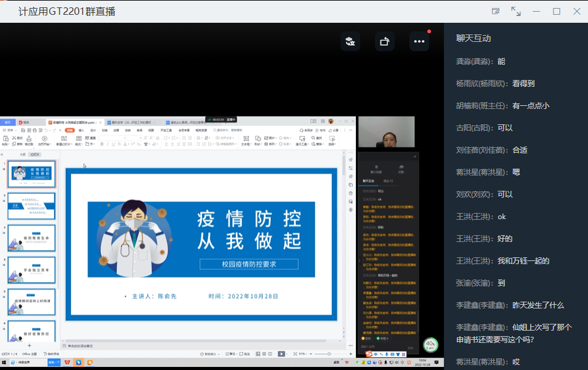Click the WPS print icon in quick toolbar

pos(34,130)
